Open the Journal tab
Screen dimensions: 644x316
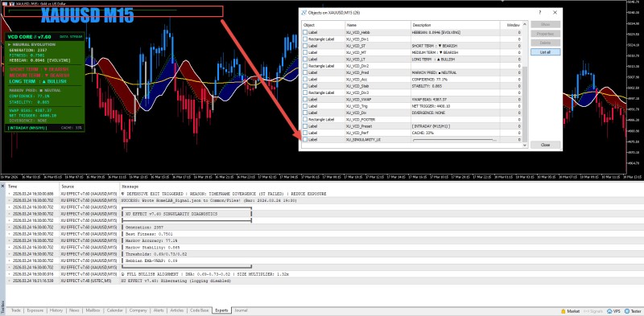point(241,310)
